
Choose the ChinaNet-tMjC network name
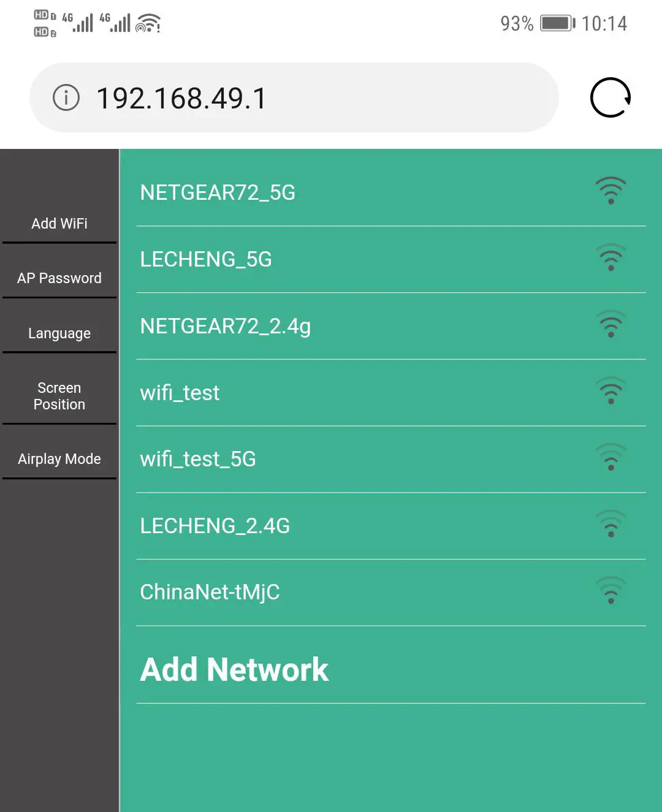click(210, 592)
